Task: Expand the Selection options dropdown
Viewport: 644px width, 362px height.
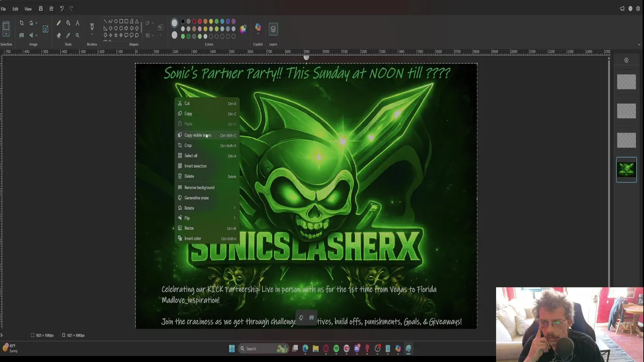Action: [x=6, y=34]
